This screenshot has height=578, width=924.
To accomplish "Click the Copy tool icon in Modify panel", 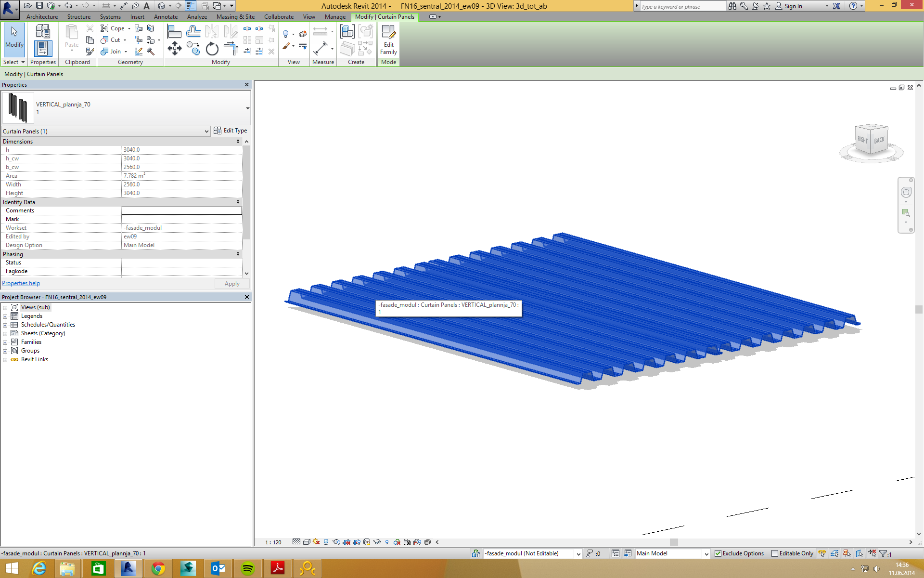I will 193,48.
